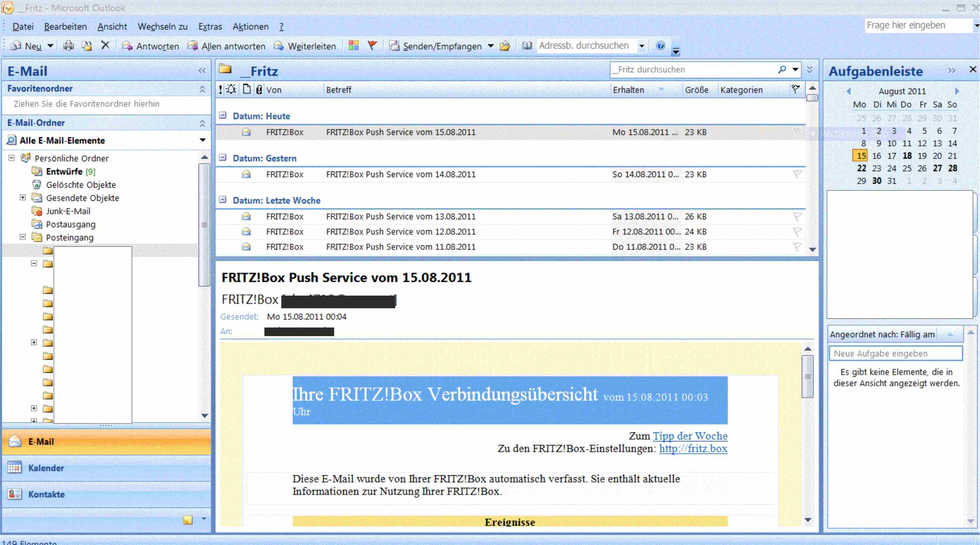
Task: Open the Senden/Empfangen dropdown arrow
Action: 491,46
